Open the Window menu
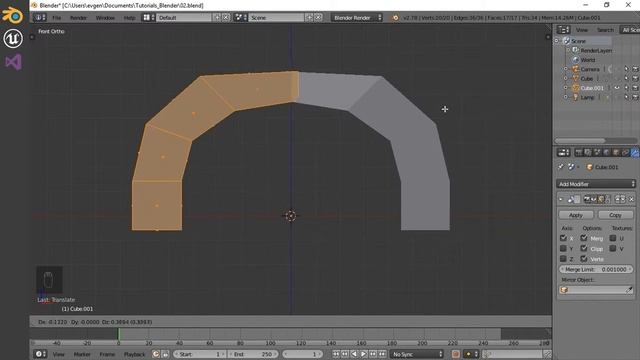Image resolution: width=640 pixels, height=360 pixels. pyautogui.click(x=105, y=18)
